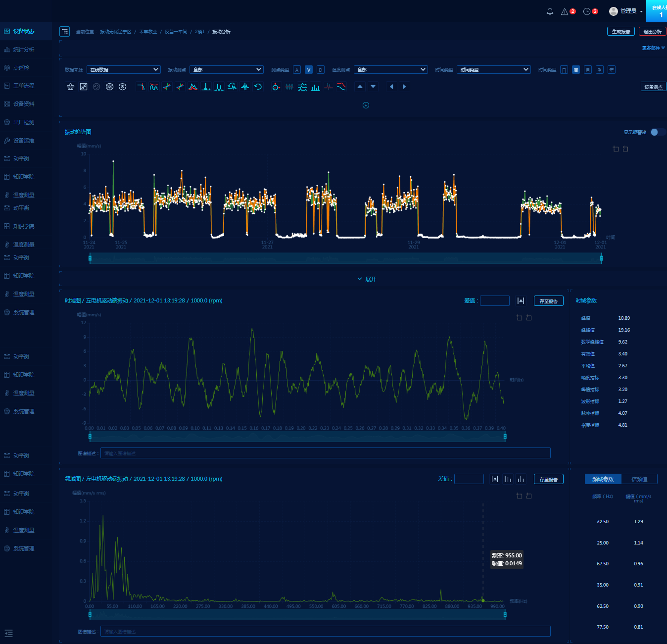The width and height of the screenshot is (667, 644).
Task: Click the notification bell icon
Action: click(550, 11)
